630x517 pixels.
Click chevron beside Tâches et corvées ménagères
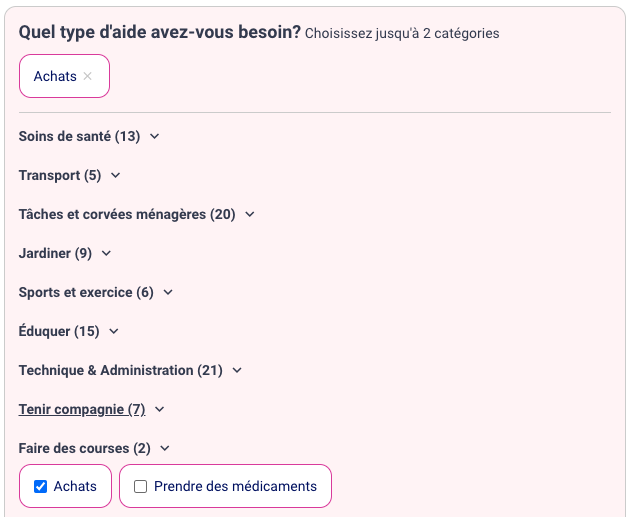[x=250, y=215]
